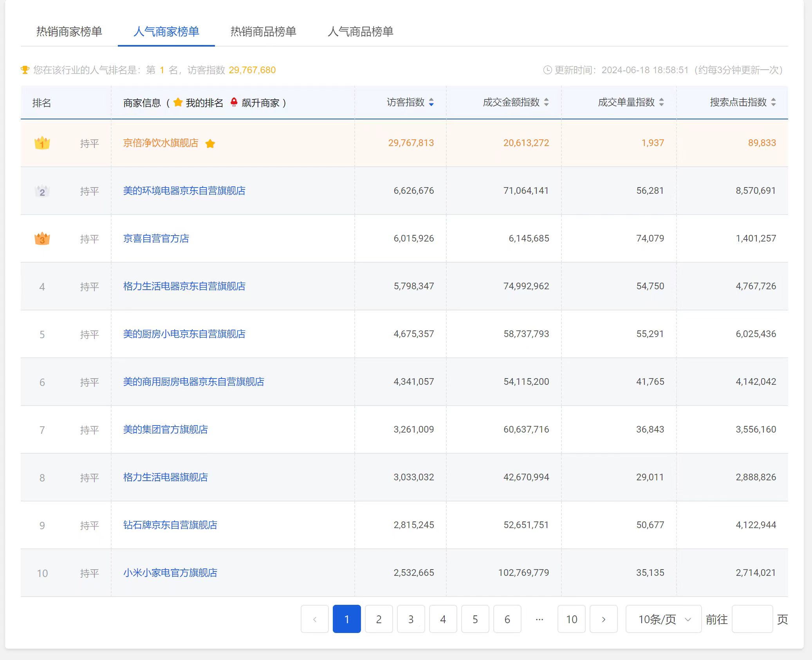The height and width of the screenshot is (660, 812).
Task: Click order count value 74,079
Action: (x=650, y=238)
